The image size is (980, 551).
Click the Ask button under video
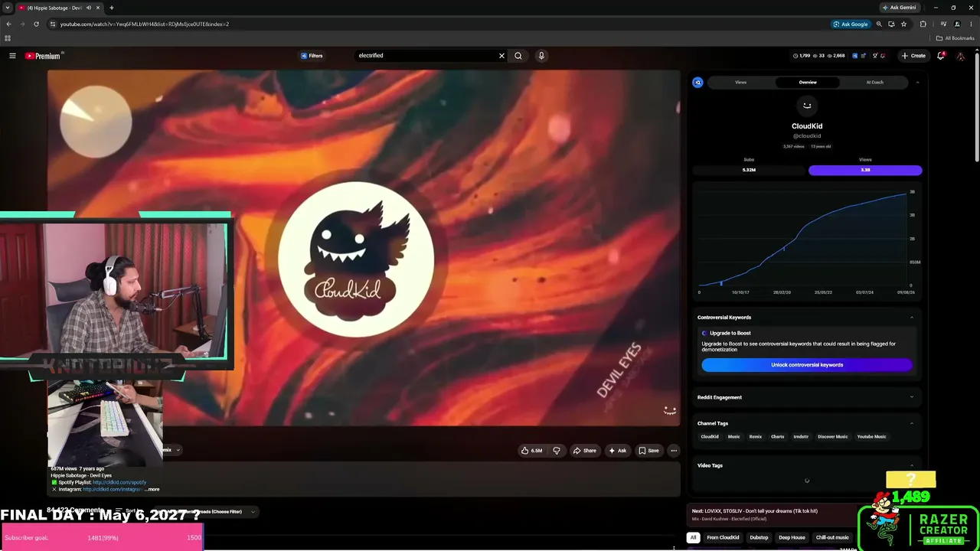click(x=618, y=451)
